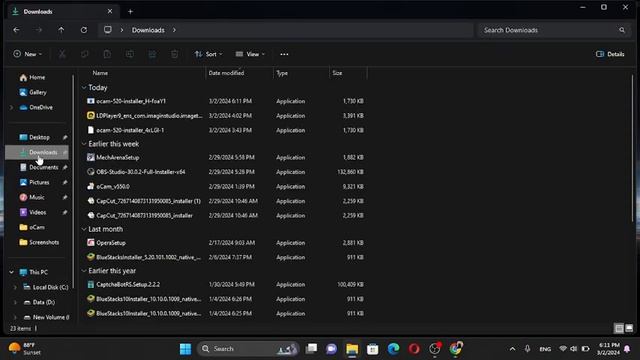Select the Data (D:) drive
The image size is (640, 360).
tap(40, 302)
